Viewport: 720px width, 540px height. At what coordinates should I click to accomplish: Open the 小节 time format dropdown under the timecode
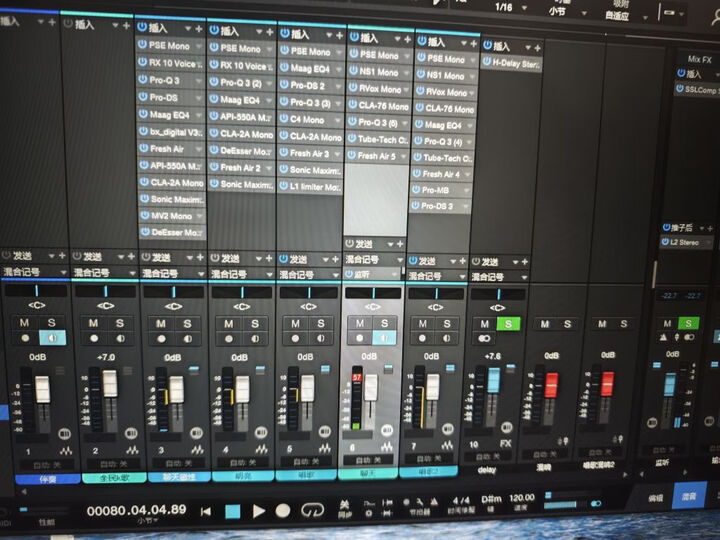[148, 521]
